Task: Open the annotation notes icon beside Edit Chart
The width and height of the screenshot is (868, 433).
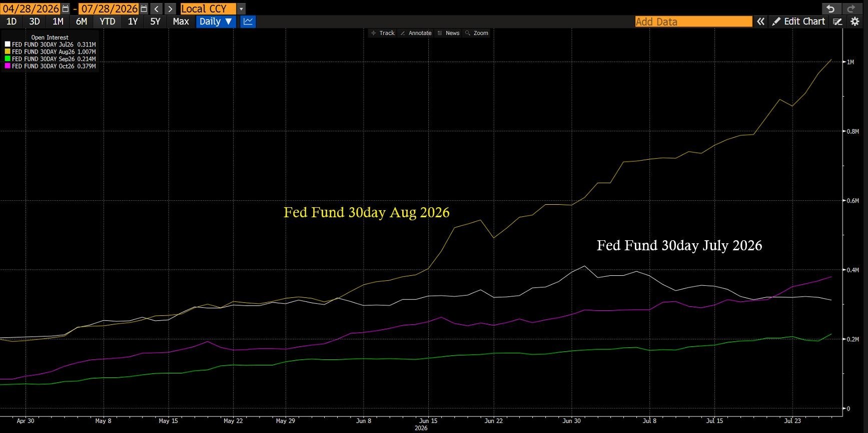Action: [837, 22]
